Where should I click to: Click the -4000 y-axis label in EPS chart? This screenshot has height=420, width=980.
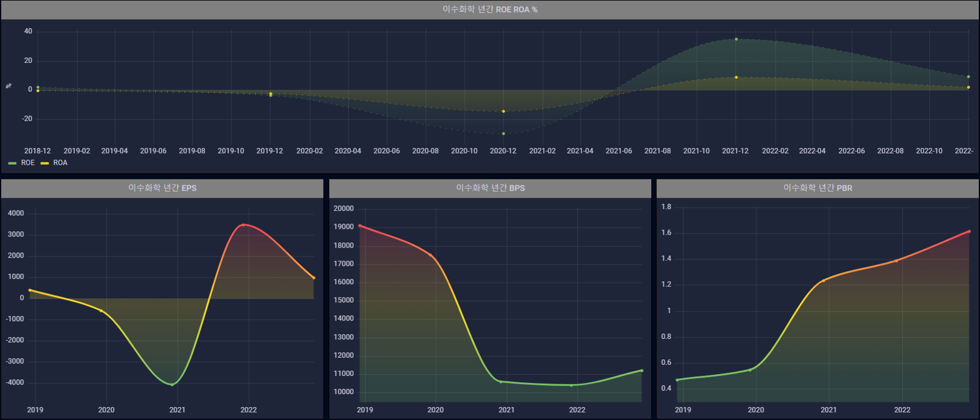tap(15, 382)
